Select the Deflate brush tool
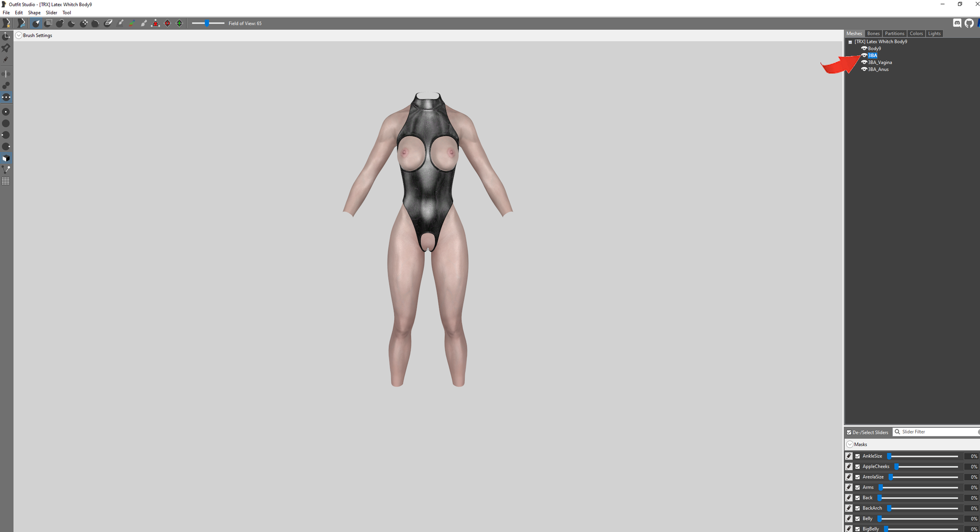 72,23
